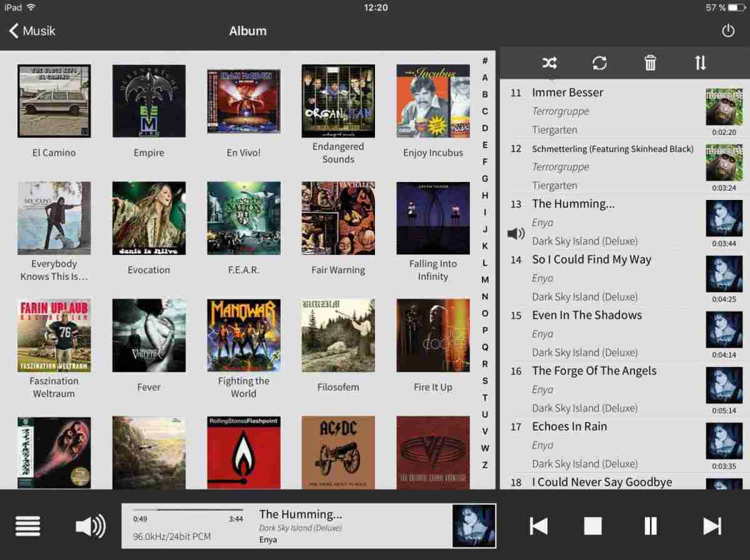Tap 96.0kHz/24bit PCM format label

[x=172, y=536]
